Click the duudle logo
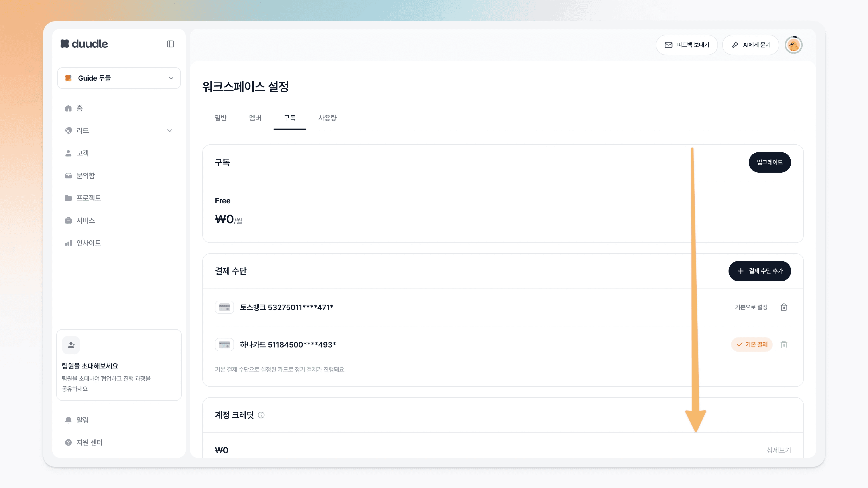Image resolution: width=868 pixels, height=488 pixels. pos(84,44)
